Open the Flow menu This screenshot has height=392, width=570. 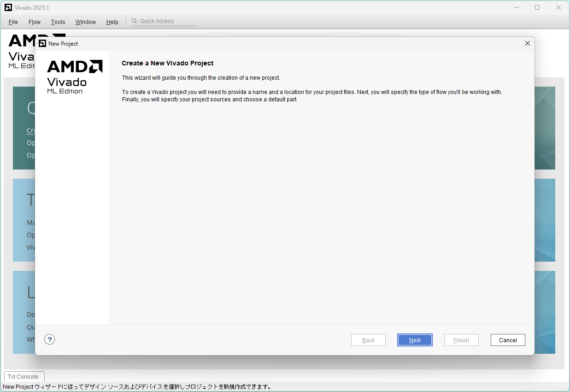pyautogui.click(x=35, y=22)
